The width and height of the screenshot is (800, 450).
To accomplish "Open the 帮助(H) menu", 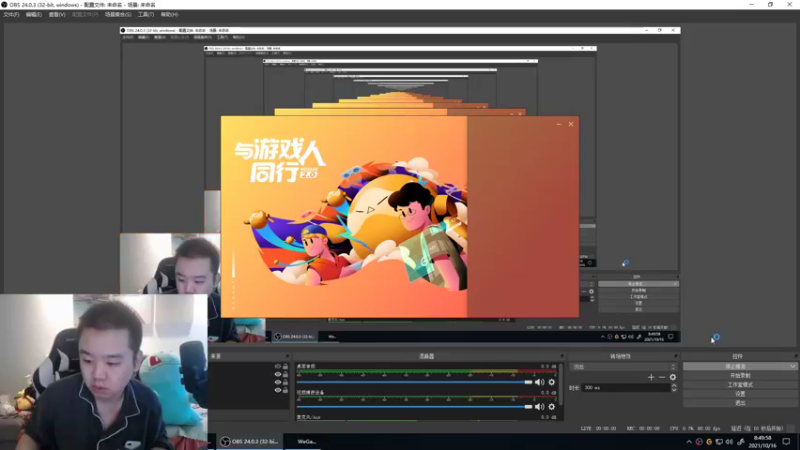I will click(169, 15).
